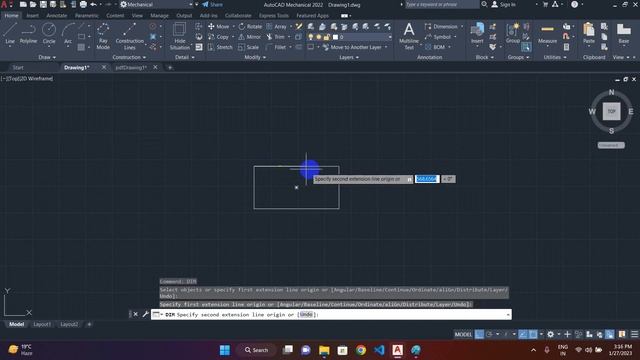Click Move to Another Layer

pos(352,47)
